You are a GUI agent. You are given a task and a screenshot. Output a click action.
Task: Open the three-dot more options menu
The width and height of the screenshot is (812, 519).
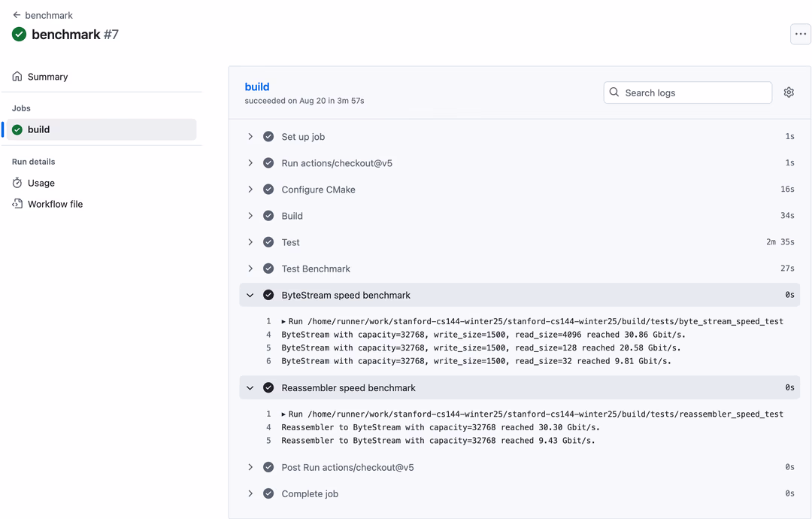(801, 34)
